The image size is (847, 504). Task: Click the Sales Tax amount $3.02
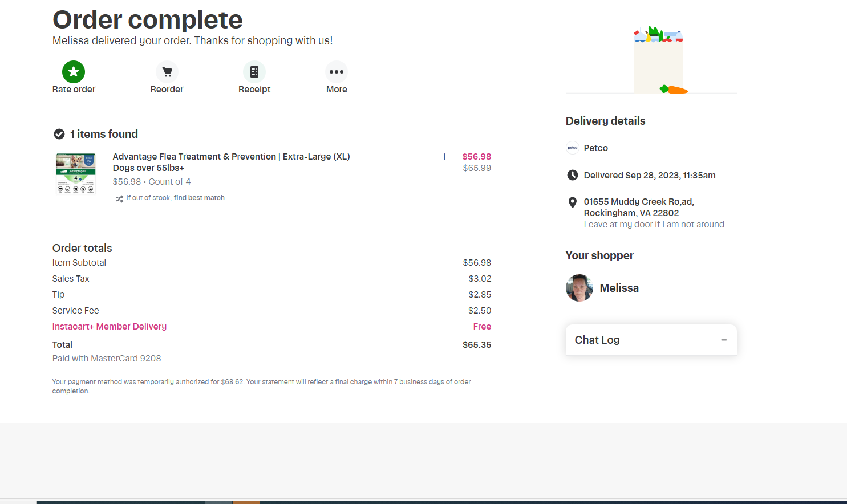tap(480, 278)
